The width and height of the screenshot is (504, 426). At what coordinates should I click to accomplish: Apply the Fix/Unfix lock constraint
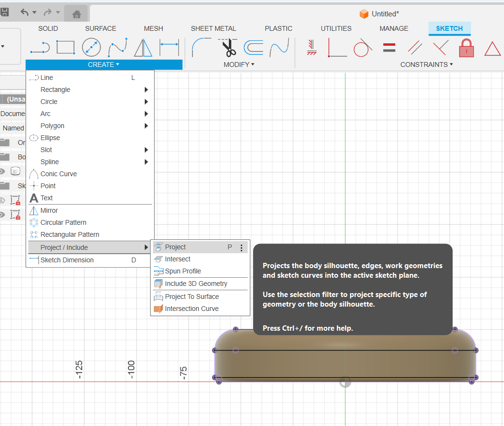tap(466, 48)
